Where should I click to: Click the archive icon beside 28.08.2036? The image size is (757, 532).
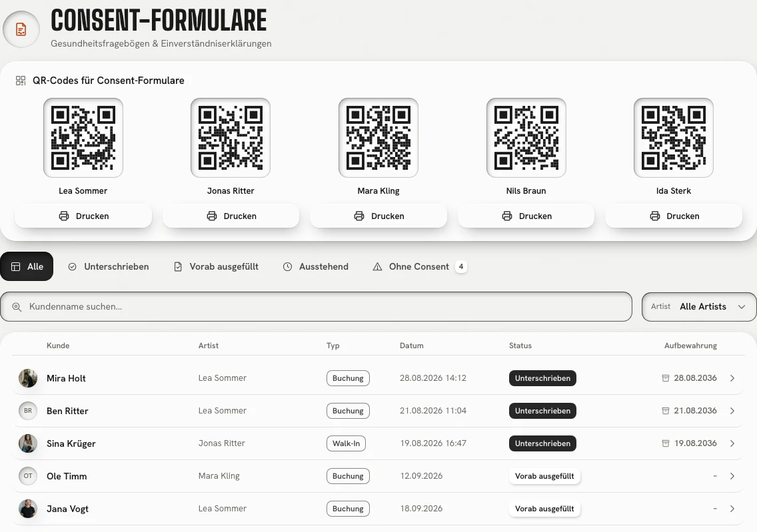[x=666, y=378]
